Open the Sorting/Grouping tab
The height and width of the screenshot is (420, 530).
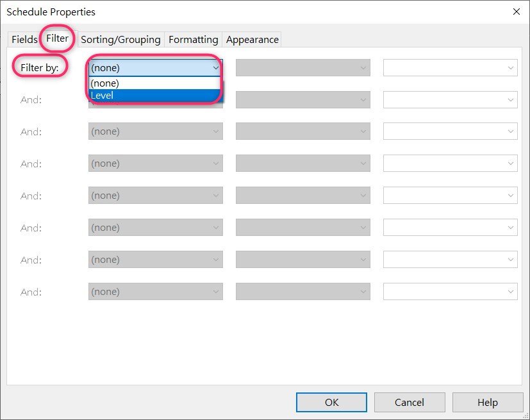[x=120, y=39]
